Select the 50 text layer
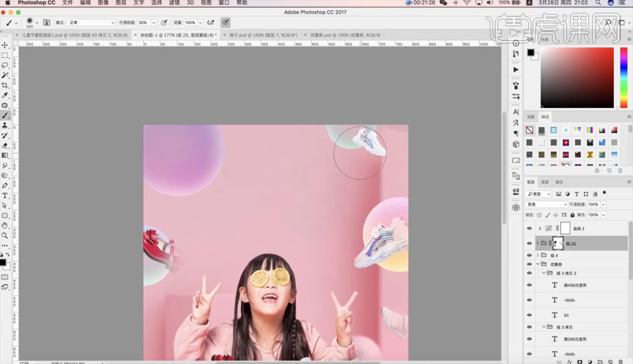This screenshot has height=364, width=633. [565, 315]
